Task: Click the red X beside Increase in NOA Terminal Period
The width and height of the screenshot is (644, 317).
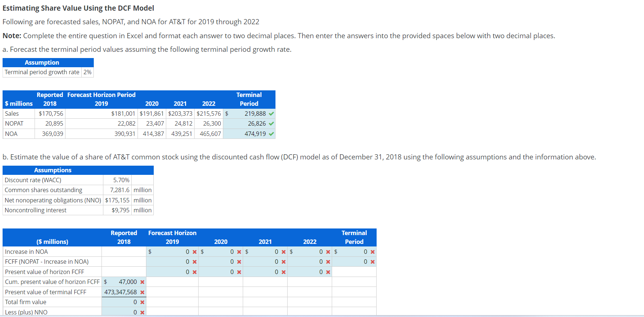Action: click(x=373, y=252)
